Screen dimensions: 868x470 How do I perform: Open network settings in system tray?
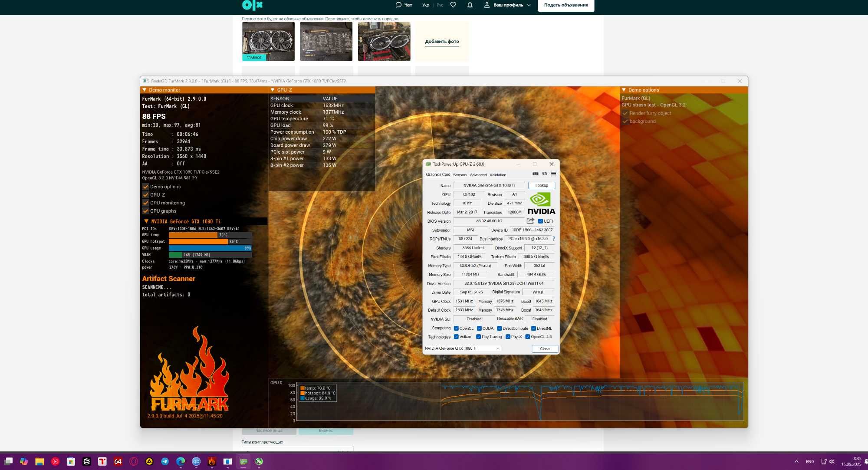pos(823,461)
